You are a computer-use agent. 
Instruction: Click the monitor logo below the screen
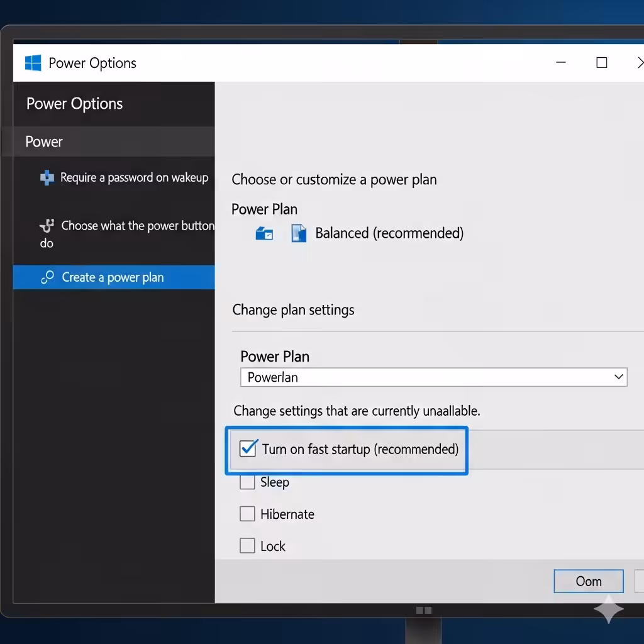click(424, 610)
